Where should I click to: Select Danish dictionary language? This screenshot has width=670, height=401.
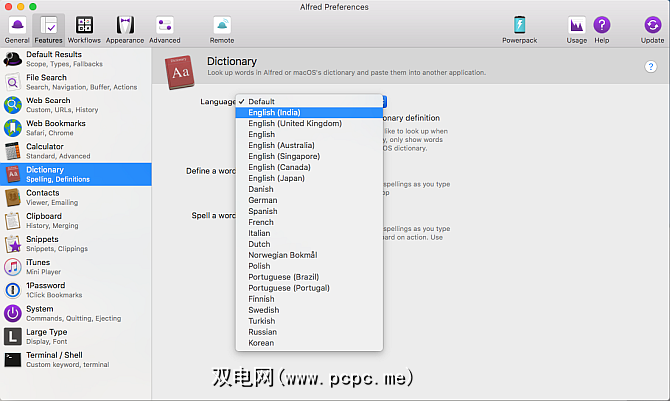coord(309,189)
